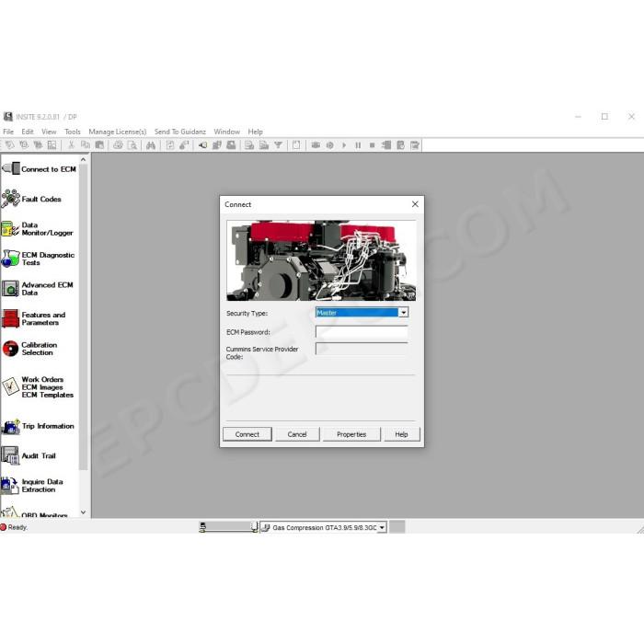
Task: Click the Record circle toolbar icon
Action: (329, 145)
